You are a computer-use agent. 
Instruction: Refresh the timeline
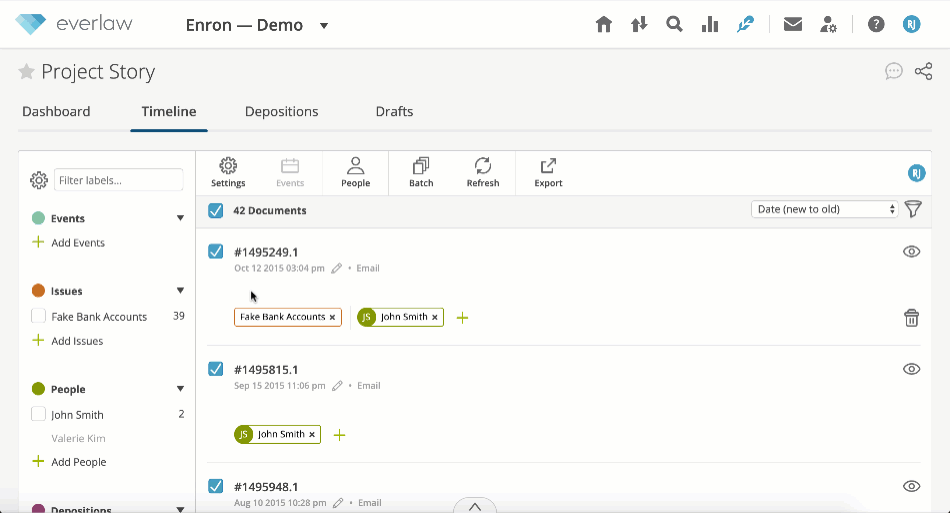[483, 173]
